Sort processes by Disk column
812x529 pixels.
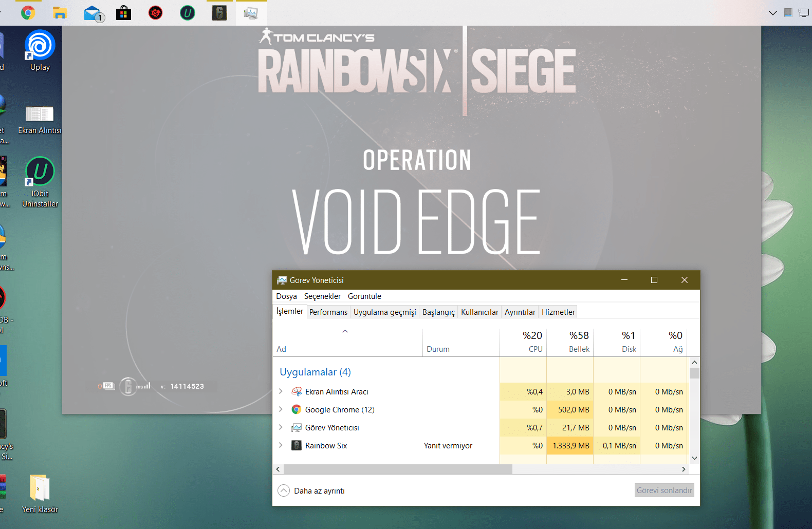[617, 342]
